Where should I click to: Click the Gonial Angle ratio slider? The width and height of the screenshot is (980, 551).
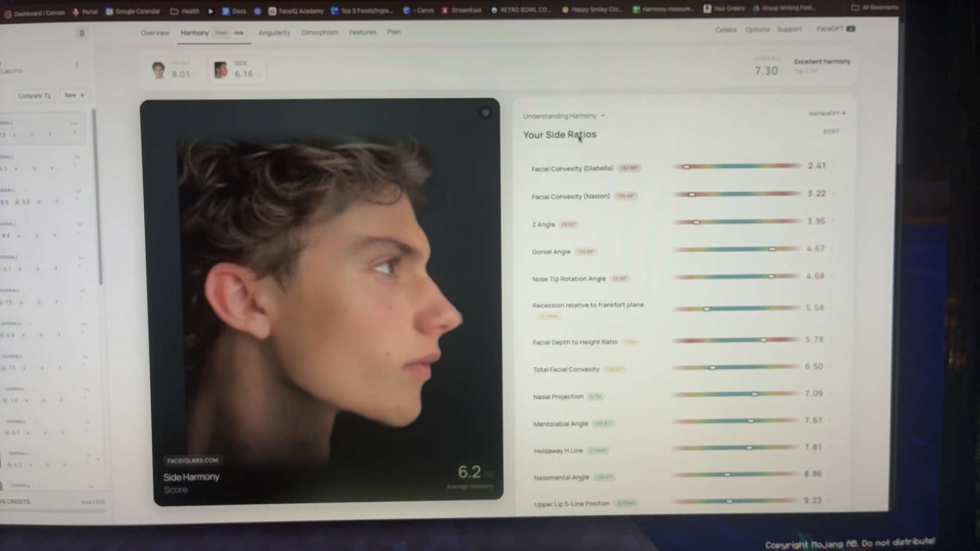(736, 249)
